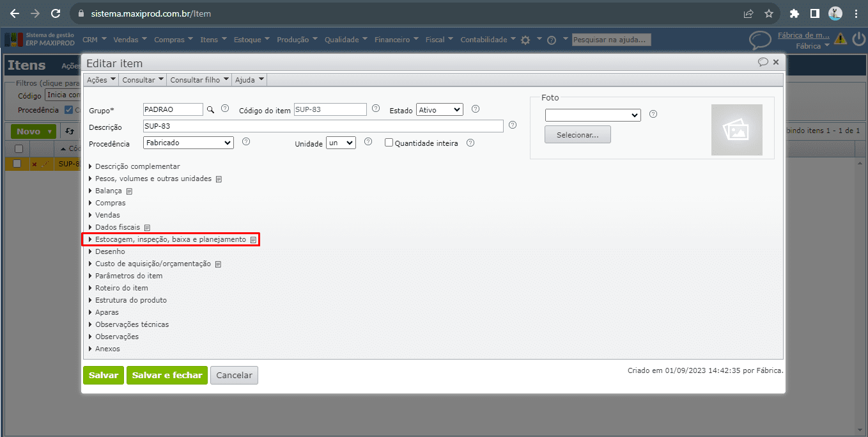Viewport: 868px width, 437px height.
Task: Open the CRM top menu
Action: tap(95, 40)
